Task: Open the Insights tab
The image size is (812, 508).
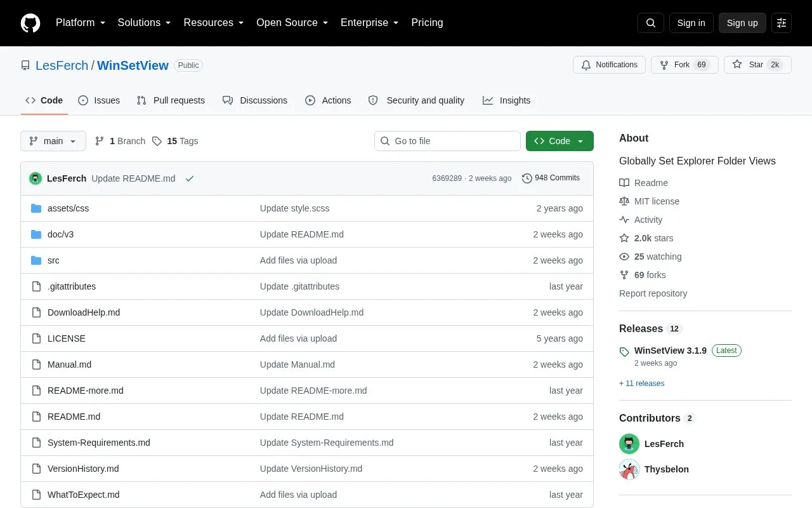Action: pyautogui.click(x=506, y=100)
